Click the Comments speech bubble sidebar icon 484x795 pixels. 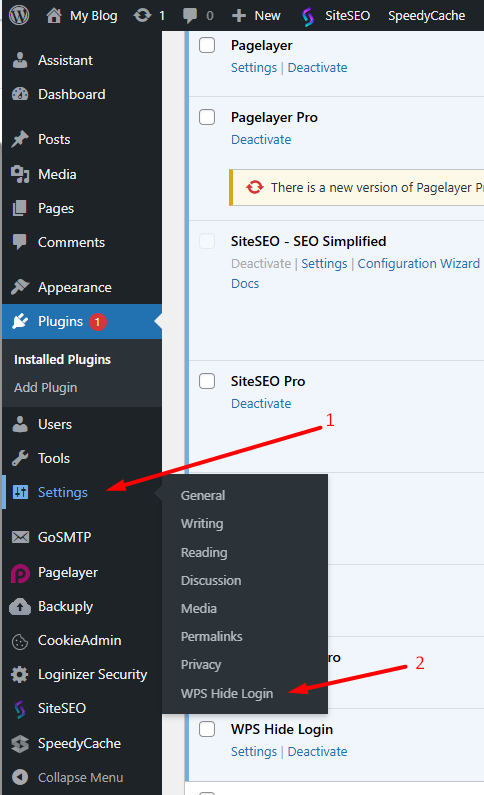pos(20,242)
